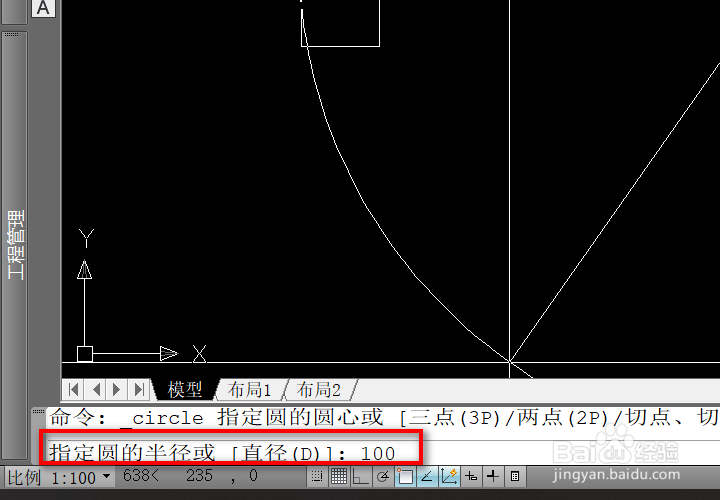Toggle Dynamic Input in status bar
The width and height of the screenshot is (720, 500).
[471, 477]
